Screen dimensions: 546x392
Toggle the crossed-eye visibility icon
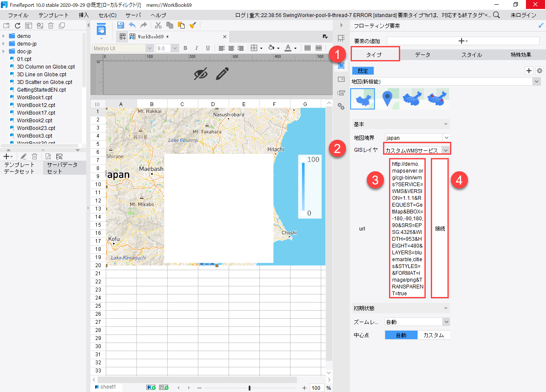200,74
